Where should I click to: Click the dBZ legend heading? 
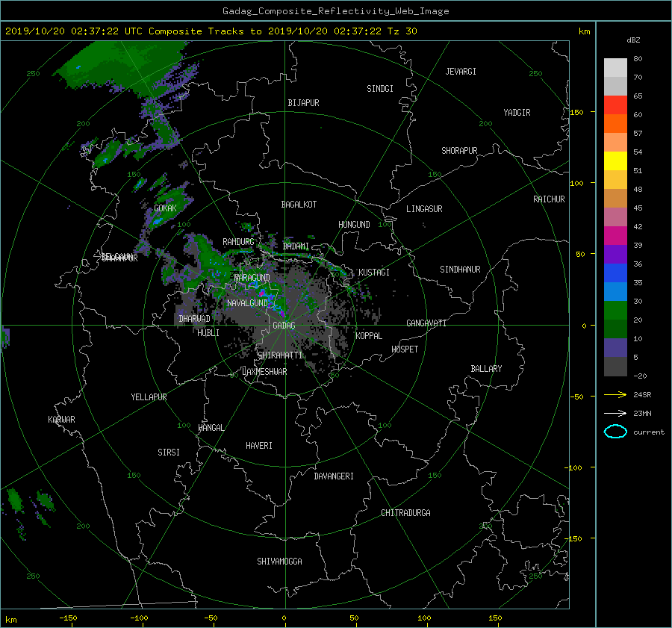pyautogui.click(x=633, y=40)
